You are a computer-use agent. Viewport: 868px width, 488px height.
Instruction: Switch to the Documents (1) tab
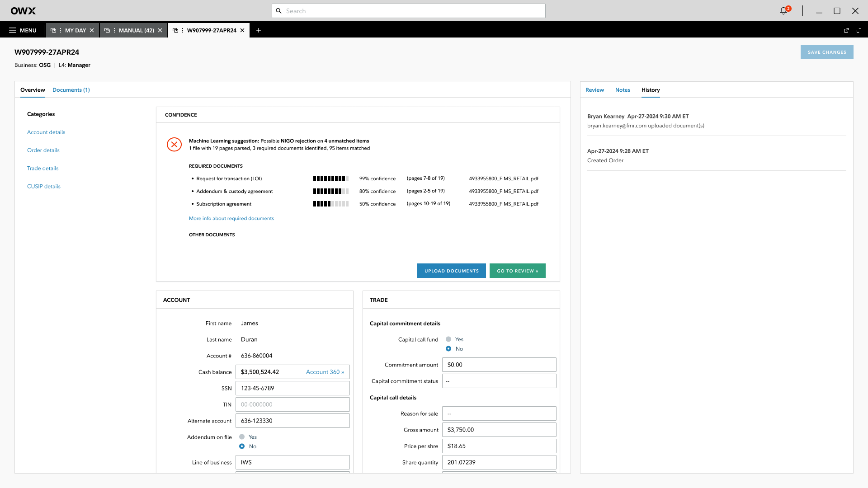(x=71, y=90)
